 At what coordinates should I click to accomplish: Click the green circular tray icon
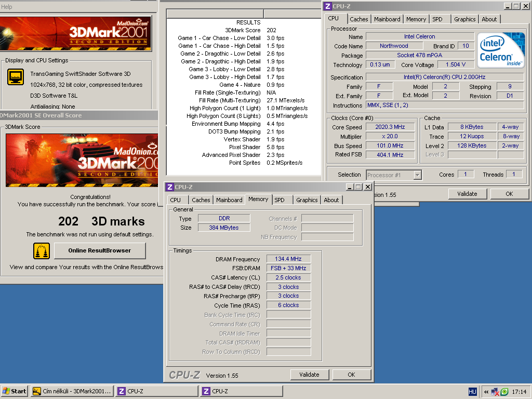(x=504, y=392)
